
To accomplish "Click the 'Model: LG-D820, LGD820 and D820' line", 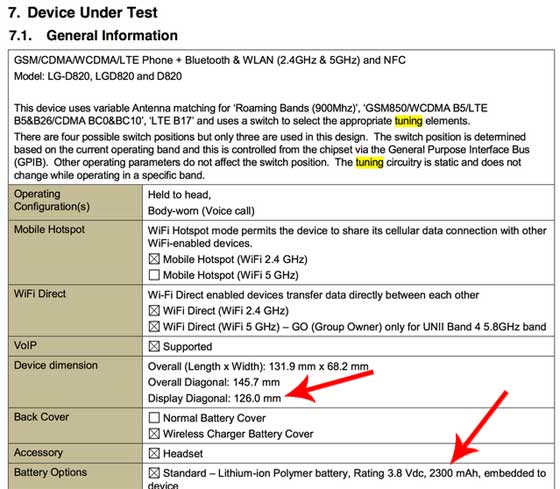I will [98, 76].
